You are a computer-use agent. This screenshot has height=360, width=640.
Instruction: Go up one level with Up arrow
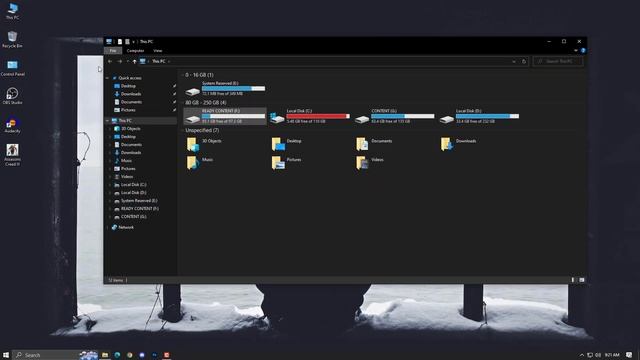(x=134, y=61)
